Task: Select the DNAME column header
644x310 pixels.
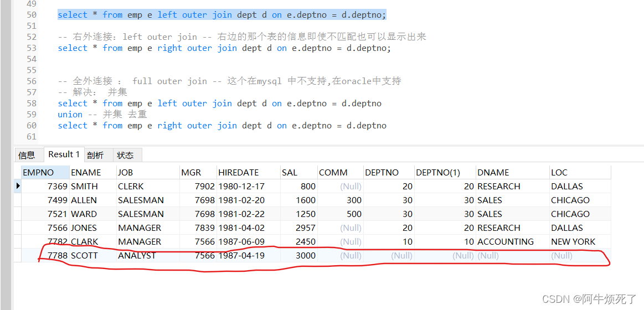Action: tap(513, 173)
